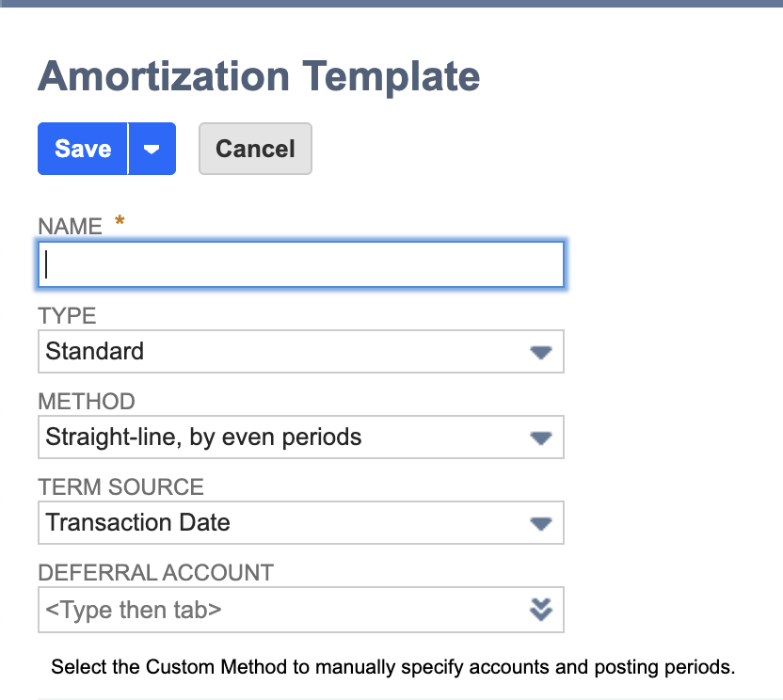Screen dimensions: 783x700
Task: Click the 'Straight-line, by even periods' value
Action: coord(203,437)
